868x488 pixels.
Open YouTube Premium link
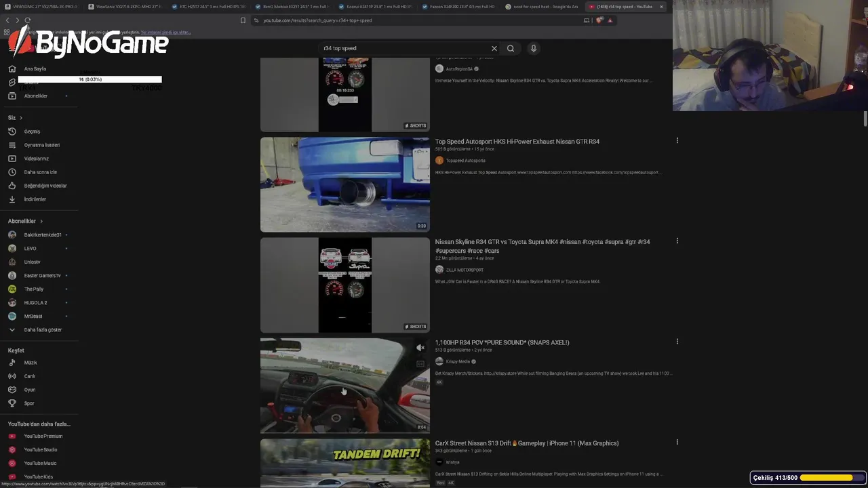43,436
